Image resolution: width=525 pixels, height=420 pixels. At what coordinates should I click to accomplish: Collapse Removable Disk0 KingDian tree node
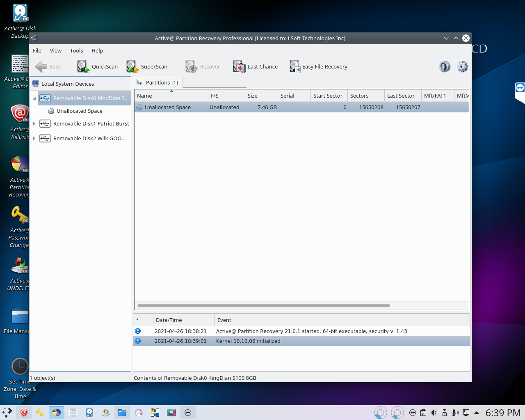34,98
